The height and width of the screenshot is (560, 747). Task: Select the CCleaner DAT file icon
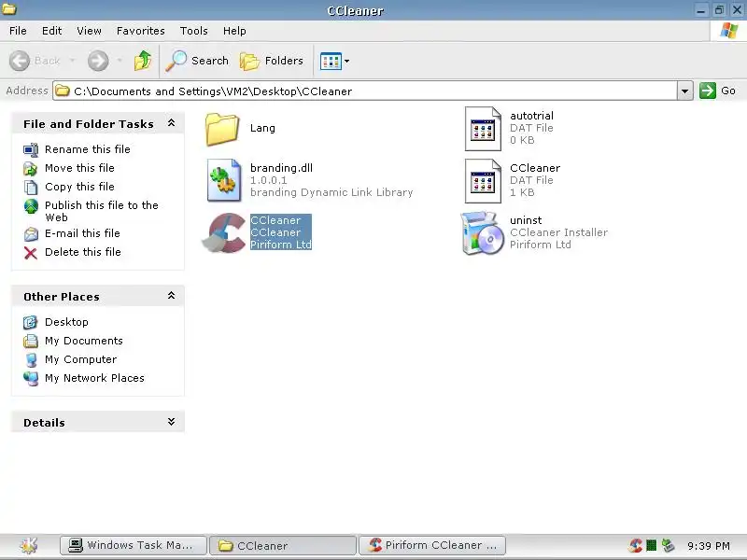coord(483,181)
